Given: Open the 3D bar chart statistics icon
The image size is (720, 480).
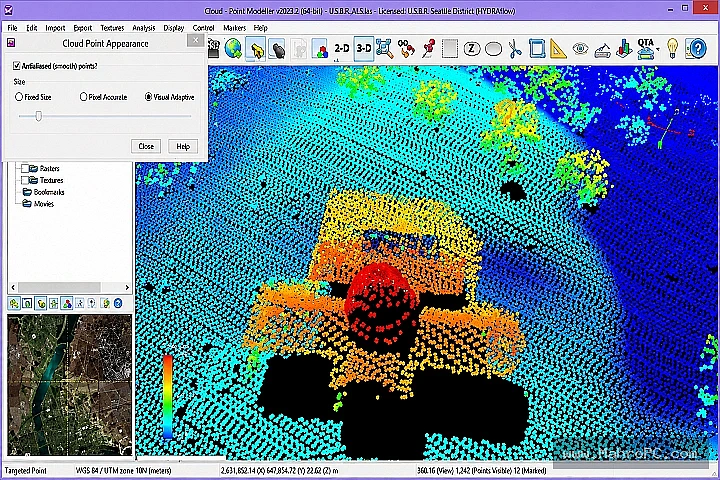Looking at the screenshot, I should 624,48.
